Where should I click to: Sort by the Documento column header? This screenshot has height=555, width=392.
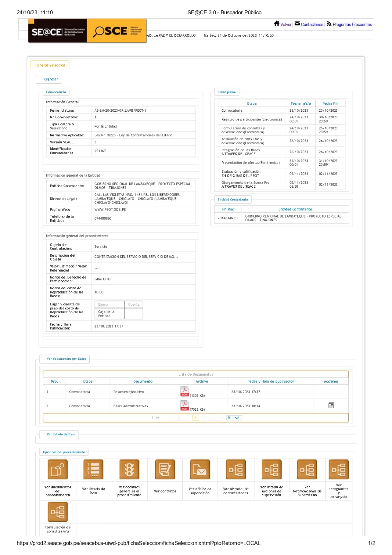click(143, 381)
